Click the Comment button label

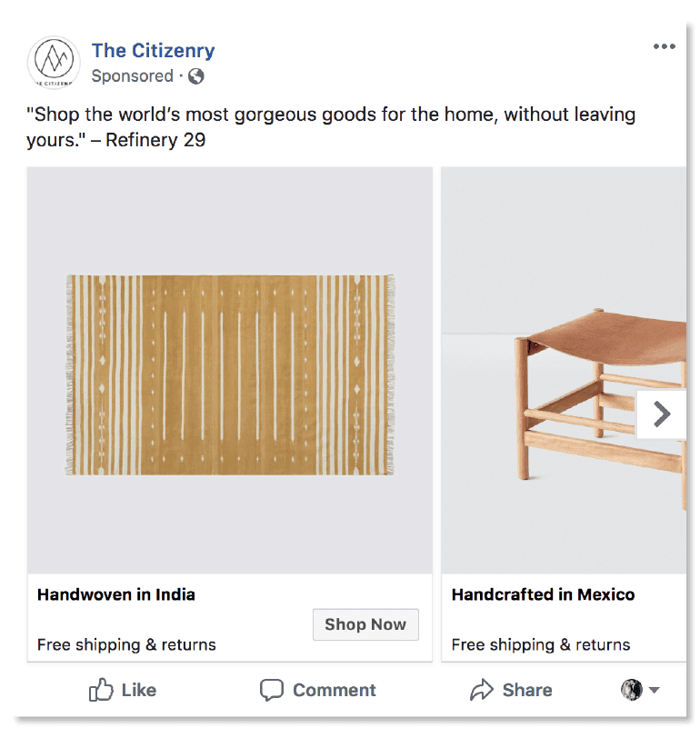click(334, 690)
